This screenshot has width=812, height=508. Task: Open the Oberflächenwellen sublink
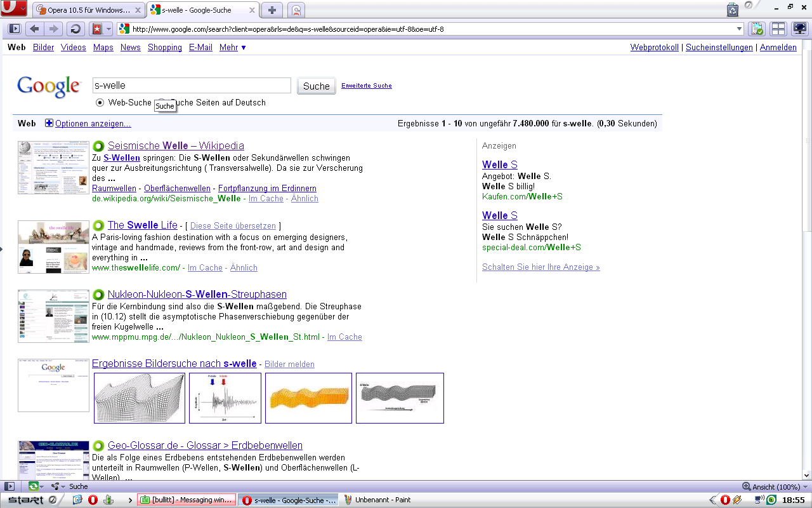[x=177, y=189]
